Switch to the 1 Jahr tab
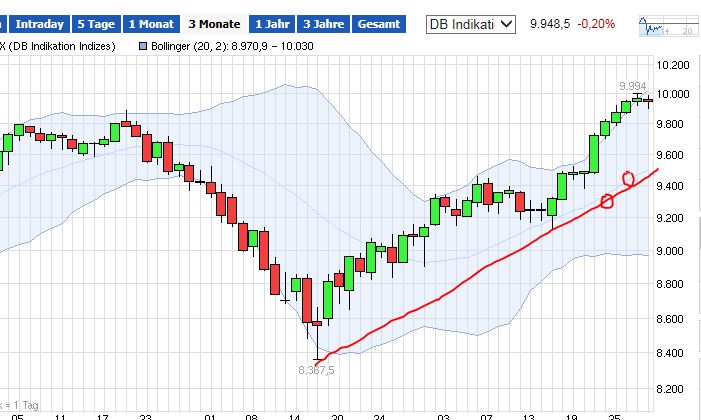 pyautogui.click(x=272, y=24)
